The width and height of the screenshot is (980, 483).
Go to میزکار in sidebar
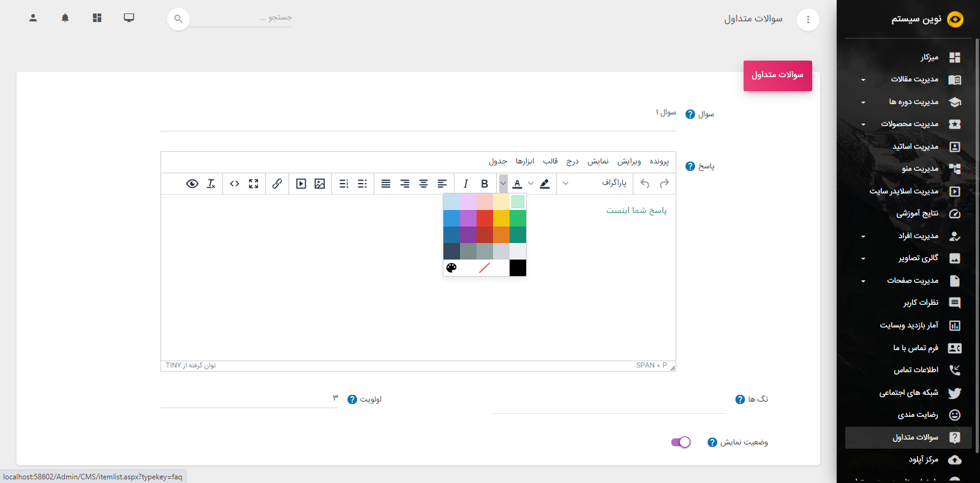pos(908,58)
